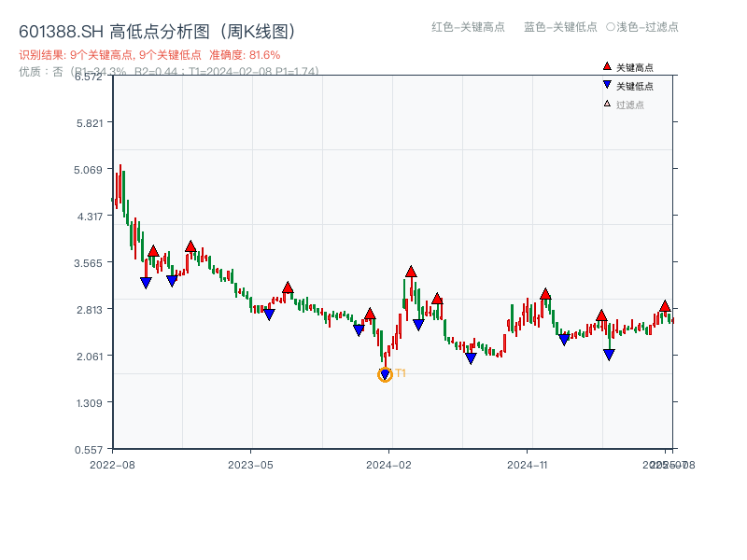Click the red key-high marker above the 2023-05 rebound

(288, 289)
